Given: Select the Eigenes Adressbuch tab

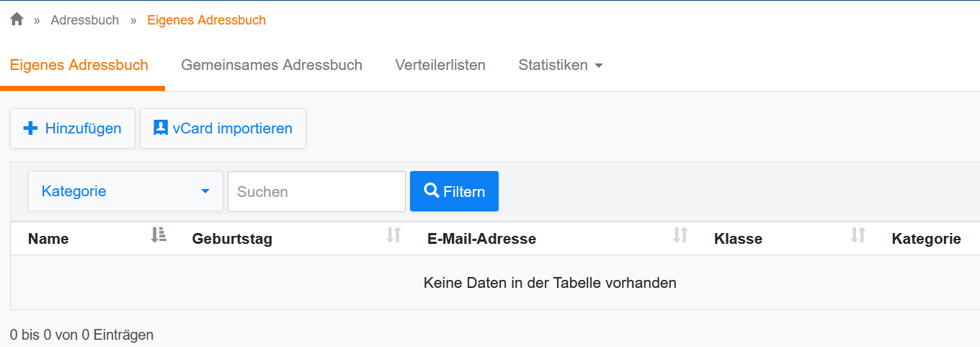Looking at the screenshot, I should point(79,65).
